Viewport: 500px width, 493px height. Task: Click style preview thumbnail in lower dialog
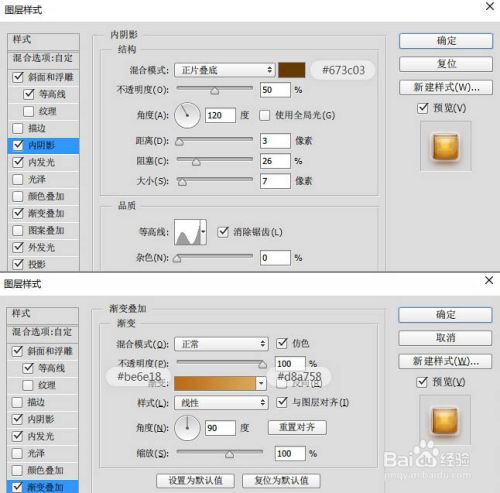(x=445, y=420)
